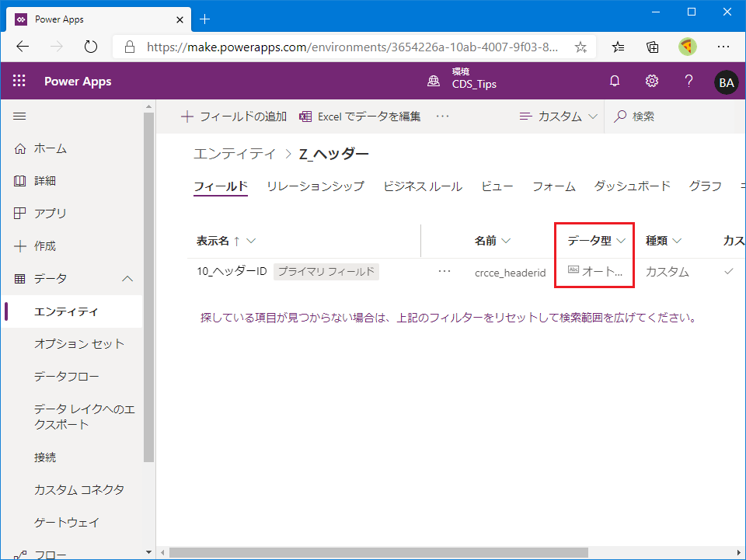Click the 作成 plus icon
The image size is (746, 560).
[x=20, y=246]
